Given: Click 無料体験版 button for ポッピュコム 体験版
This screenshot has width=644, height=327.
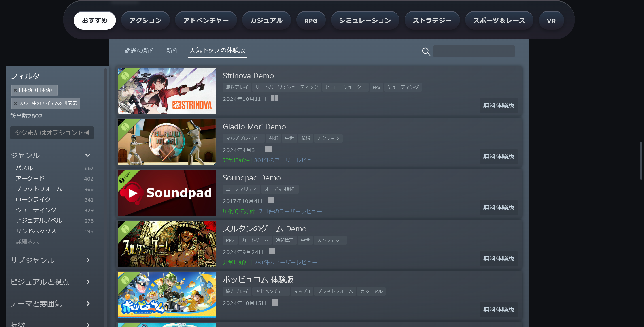Looking at the screenshot, I should 499,310.
